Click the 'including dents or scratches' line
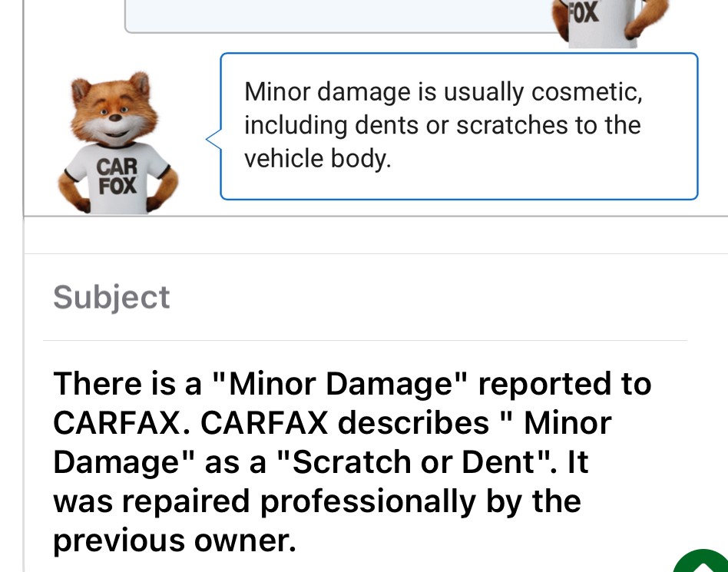 (442, 125)
